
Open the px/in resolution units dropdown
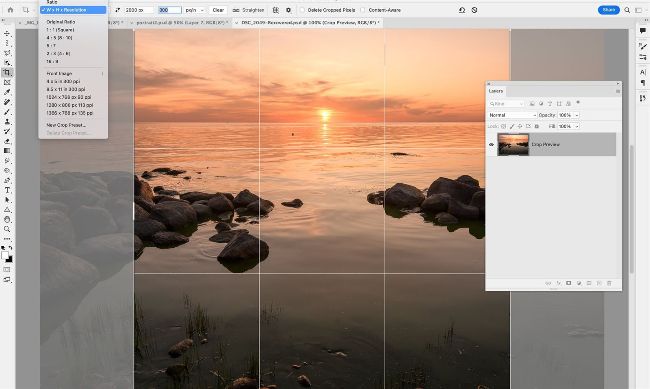click(x=195, y=10)
